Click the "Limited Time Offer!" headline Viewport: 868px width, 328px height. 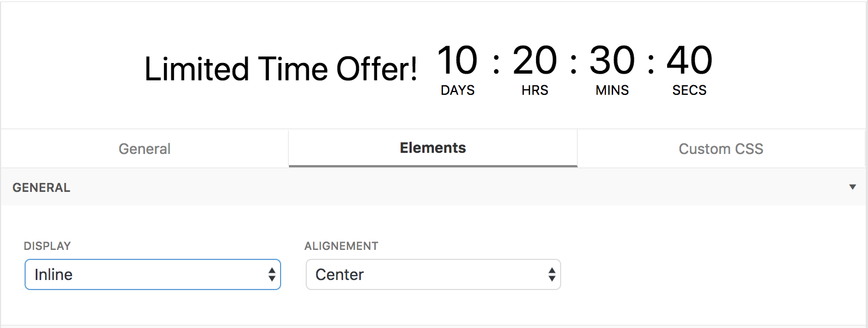[x=281, y=70]
